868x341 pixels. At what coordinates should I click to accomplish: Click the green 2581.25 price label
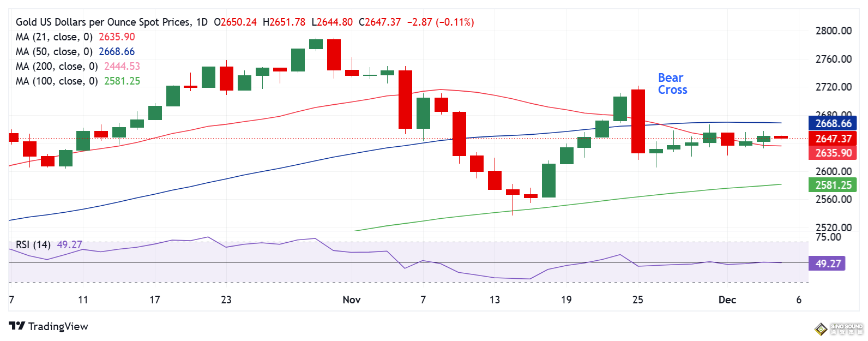point(833,186)
